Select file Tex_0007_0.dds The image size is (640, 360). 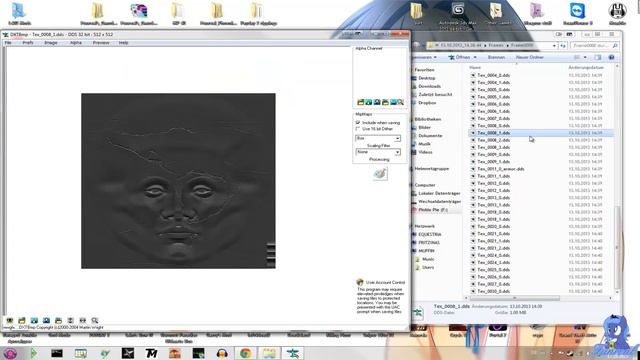click(x=493, y=118)
